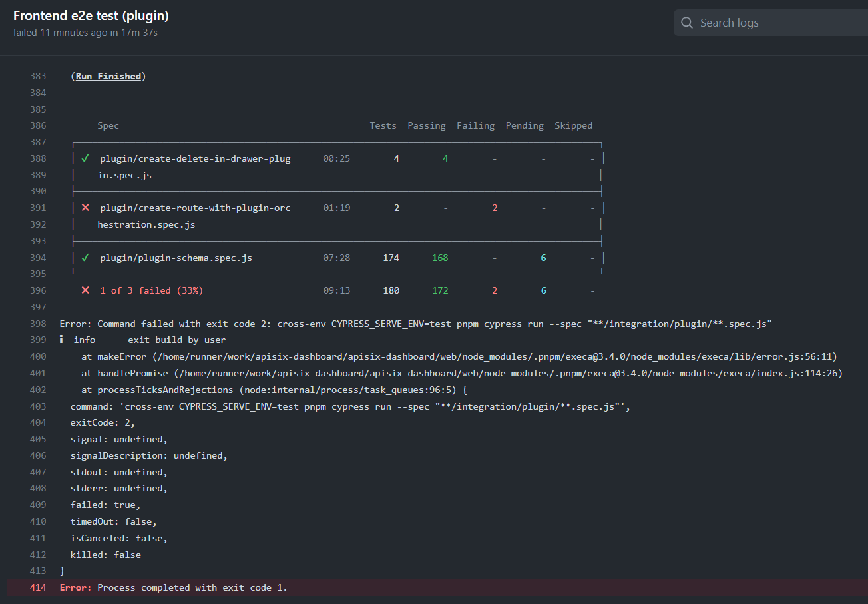
Task: Click the Pending column header
Action: tap(525, 125)
